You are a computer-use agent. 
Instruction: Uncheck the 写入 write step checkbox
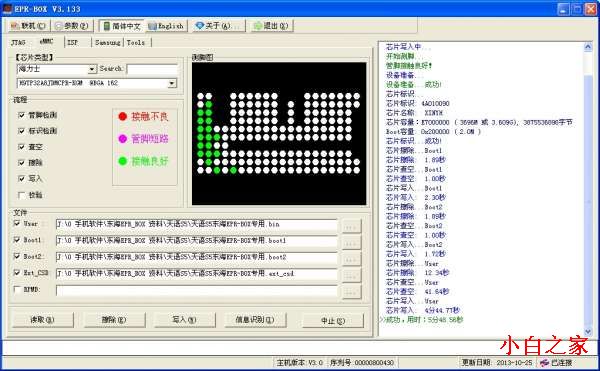pyautogui.click(x=22, y=179)
